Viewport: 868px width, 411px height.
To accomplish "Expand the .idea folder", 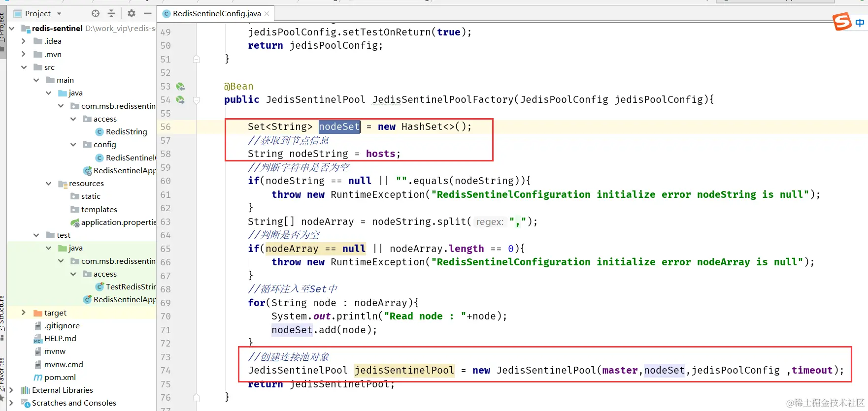I will coord(24,41).
